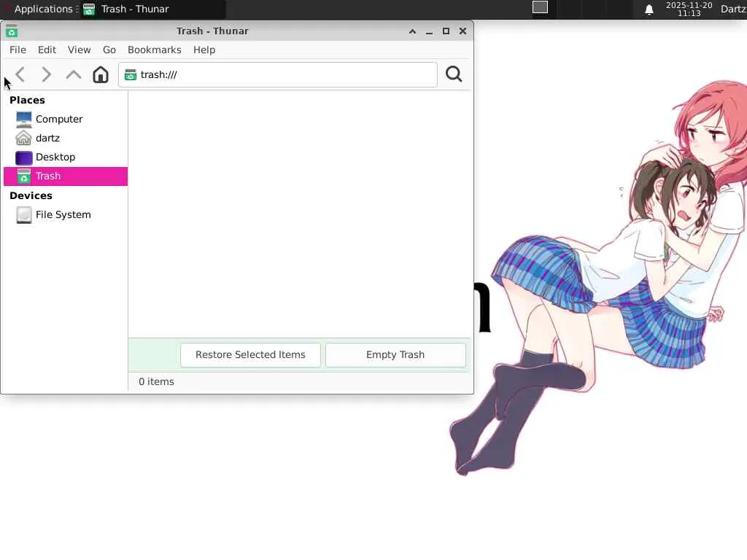Select File System under Devices
This screenshot has width=747, height=560.
pyautogui.click(x=65, y=215)
